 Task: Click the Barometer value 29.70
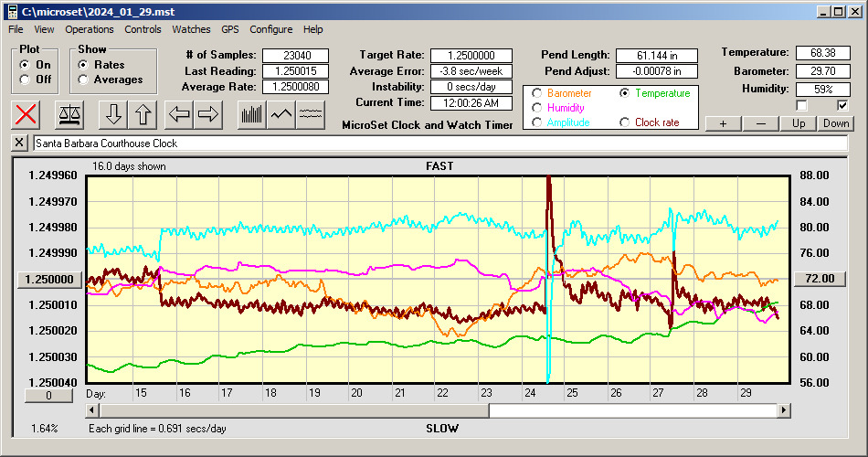(x=822, y=71)
